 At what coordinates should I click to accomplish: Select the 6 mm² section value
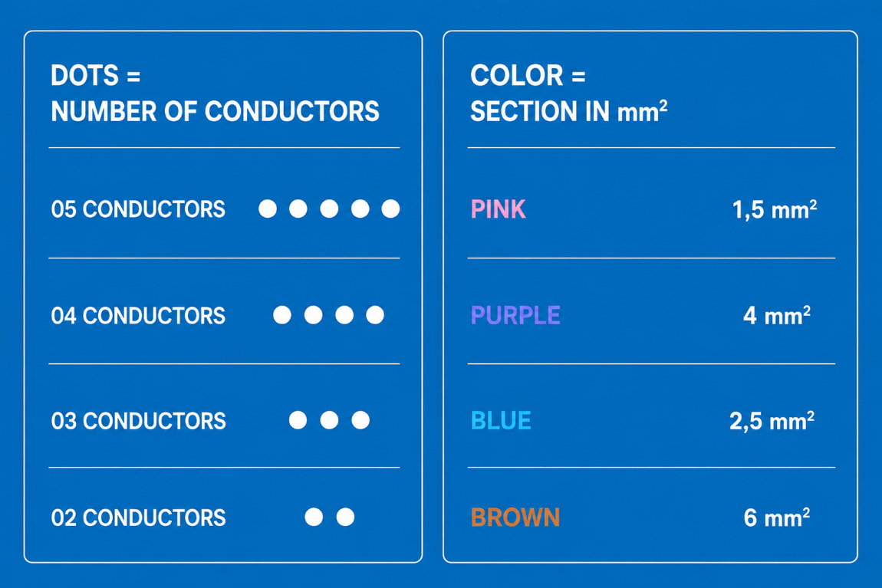click(x=777, y=517)
